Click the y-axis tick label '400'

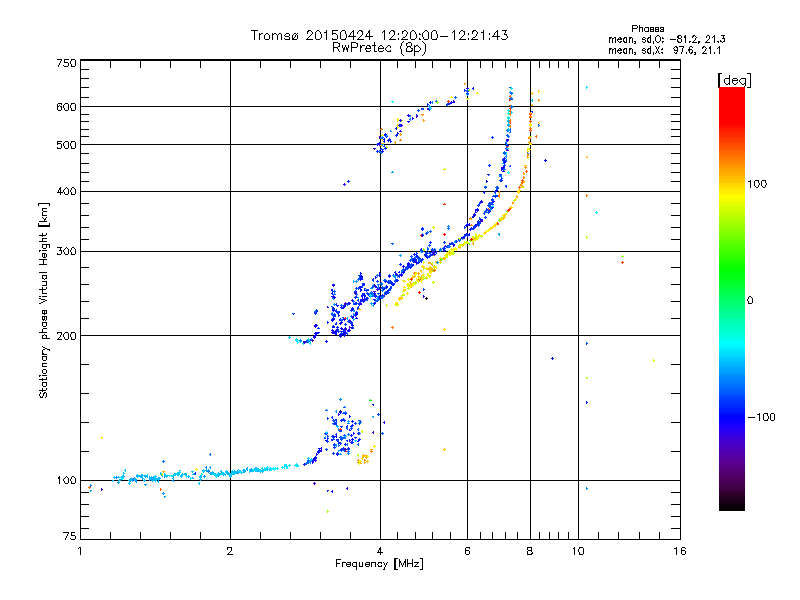(66, 191)
